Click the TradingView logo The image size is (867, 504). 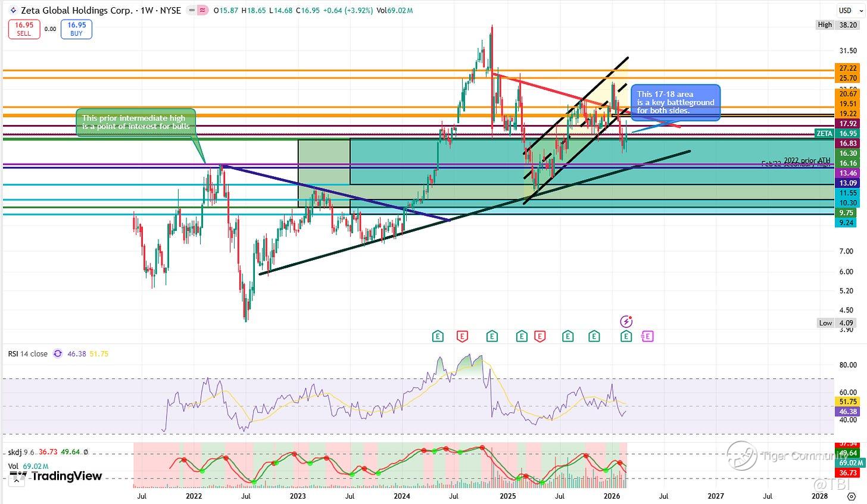click(x=56, y=476)
